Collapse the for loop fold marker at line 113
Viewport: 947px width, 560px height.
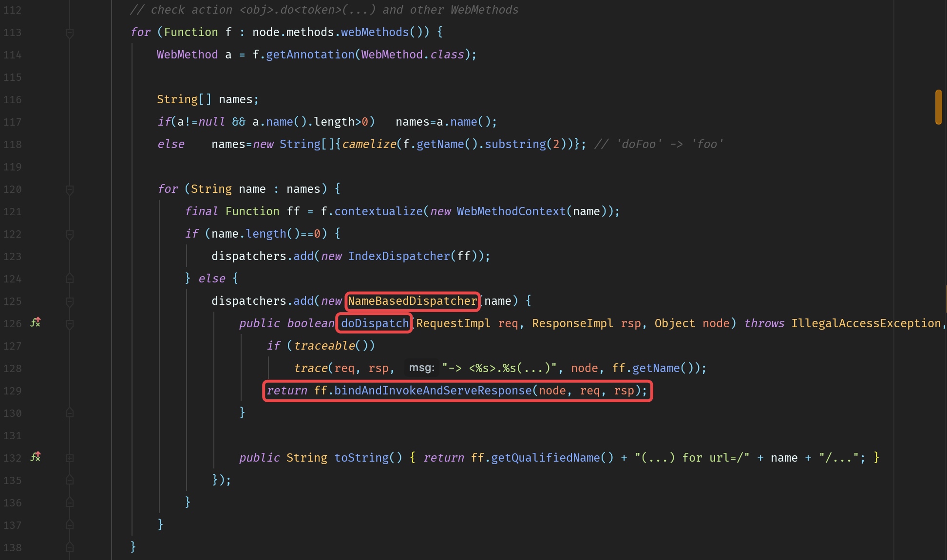(70, 33)
